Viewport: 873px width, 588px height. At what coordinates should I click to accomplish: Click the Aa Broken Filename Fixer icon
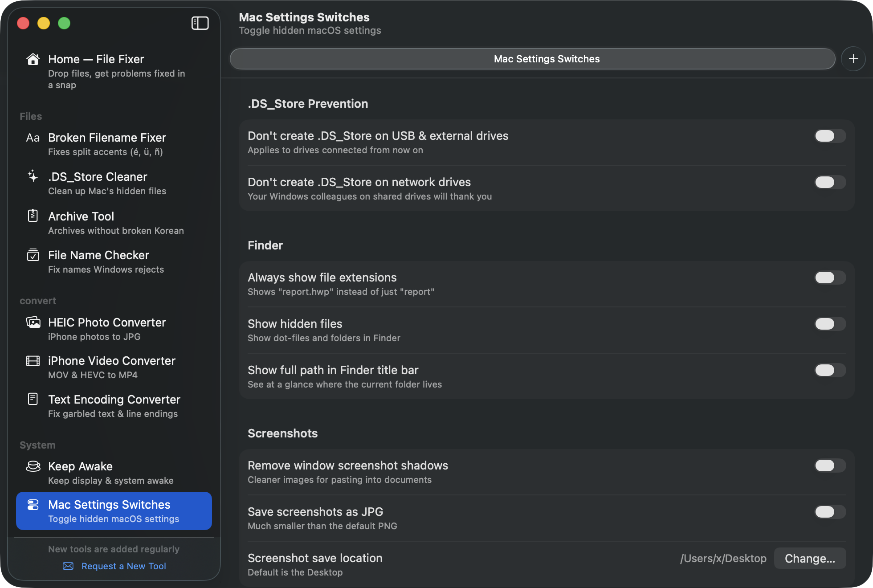point(33,138)
